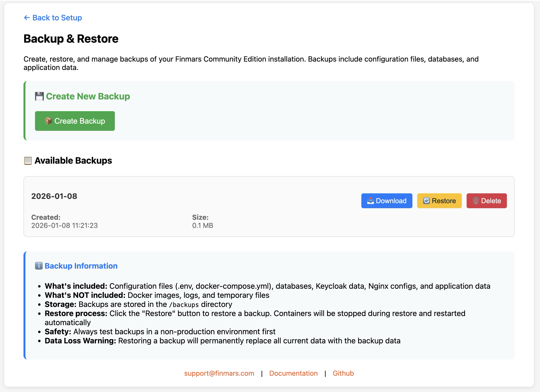Image resolution: width=540 pixels, height=392 pixels.
Task: Click the 2026-01-08 backup title
Action: point(54,196)
